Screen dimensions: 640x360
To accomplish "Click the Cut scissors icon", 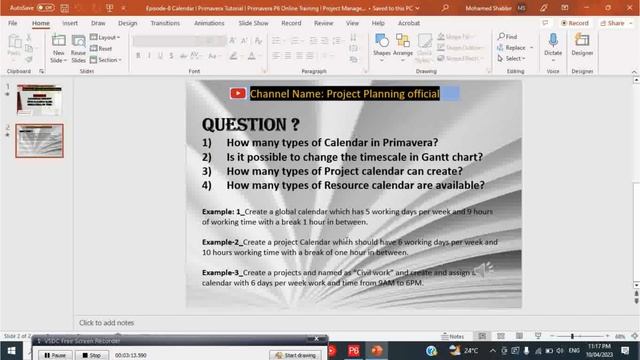I will 29,38.
